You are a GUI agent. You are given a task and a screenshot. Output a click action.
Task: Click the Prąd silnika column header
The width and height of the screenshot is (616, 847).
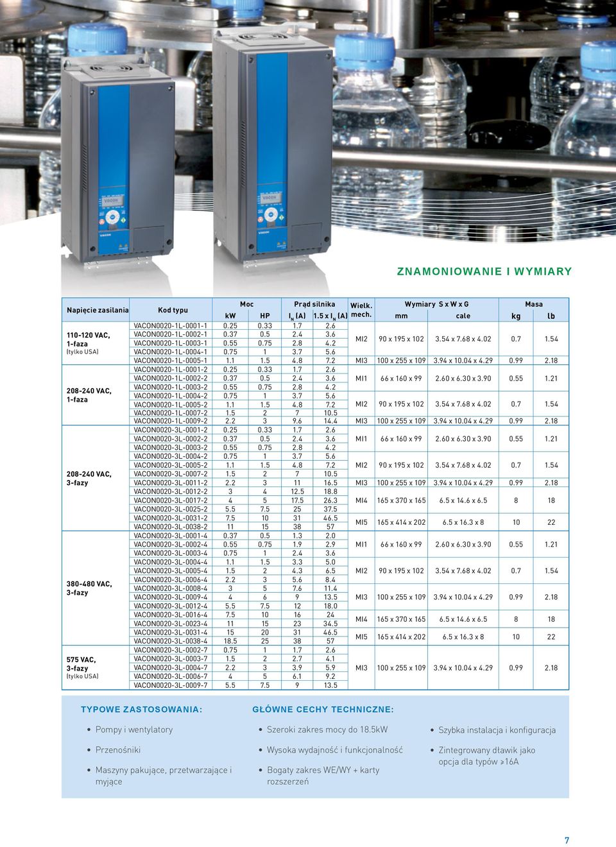[x=314, y=304]
